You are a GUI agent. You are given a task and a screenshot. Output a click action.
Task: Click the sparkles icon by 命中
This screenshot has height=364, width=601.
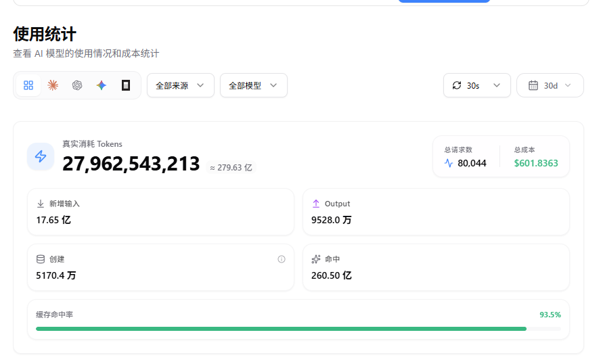(x=316, y=259)
